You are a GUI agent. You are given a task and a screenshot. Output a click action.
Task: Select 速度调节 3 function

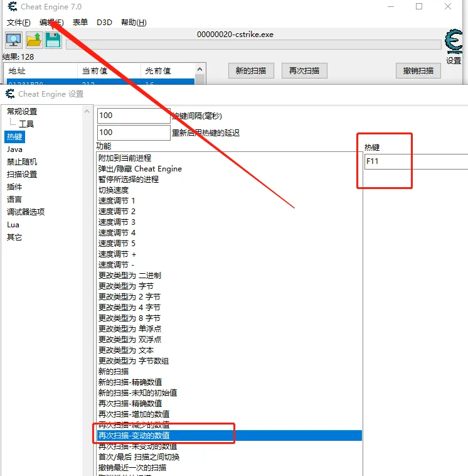pos(230,222)
